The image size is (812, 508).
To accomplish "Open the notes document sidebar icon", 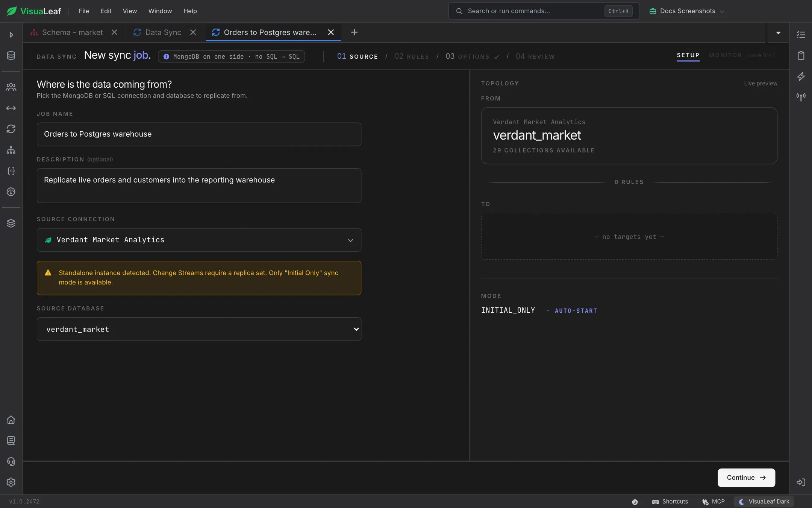I will coord(11,440).
